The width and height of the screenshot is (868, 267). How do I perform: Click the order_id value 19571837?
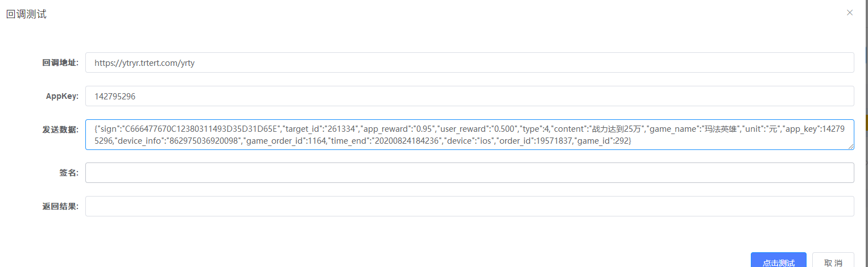click(550, 140)
